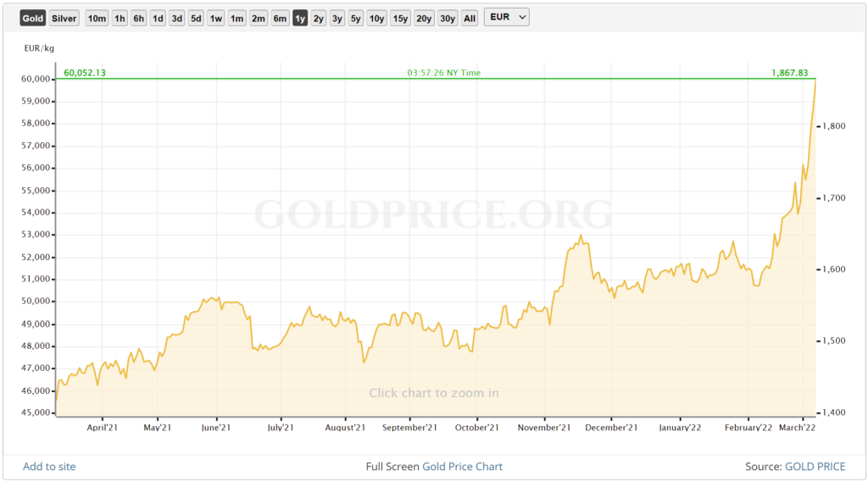Set chart range to 5d
The height and width of the screenshot is (482, 868).
[196, 19]
